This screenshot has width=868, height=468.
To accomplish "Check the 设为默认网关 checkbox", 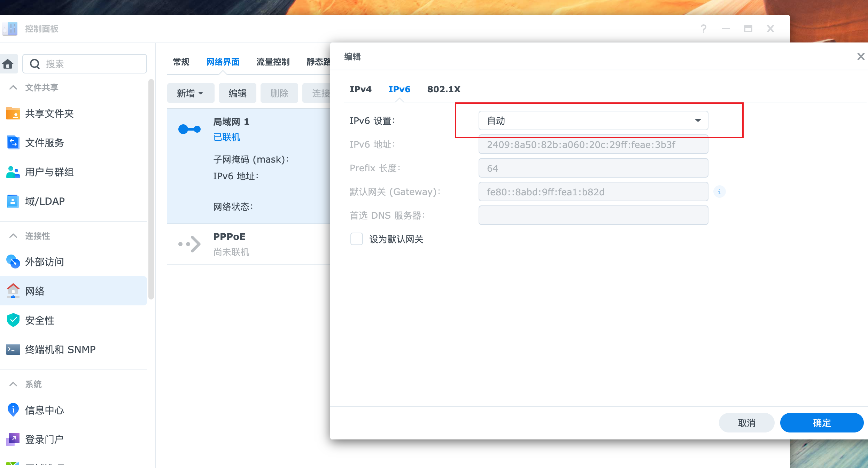I will (356, 239).
